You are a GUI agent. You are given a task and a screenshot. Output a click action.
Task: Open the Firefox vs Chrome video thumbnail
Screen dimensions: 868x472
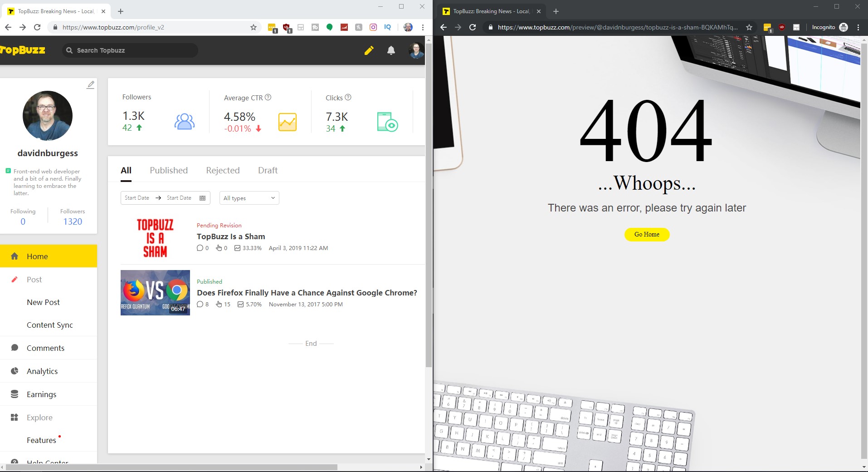pyautogui.click(x=155, y=293)
